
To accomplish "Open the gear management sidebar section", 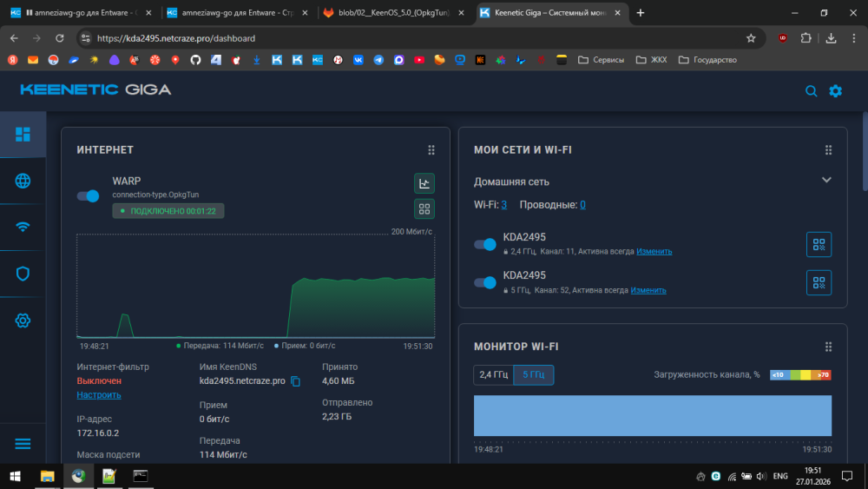I will coord(23,320).
